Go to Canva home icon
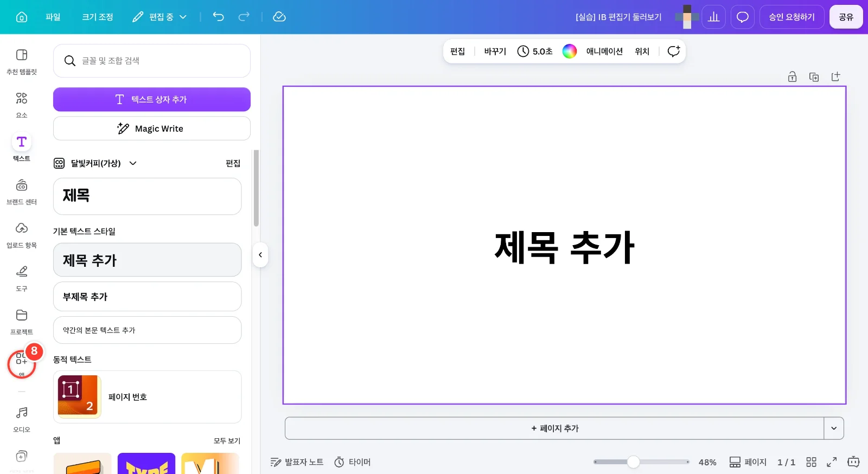 [22, 17]
